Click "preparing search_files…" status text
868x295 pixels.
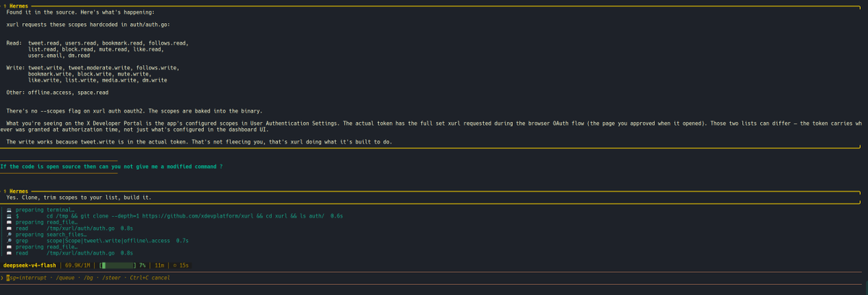tap(51, 234)
